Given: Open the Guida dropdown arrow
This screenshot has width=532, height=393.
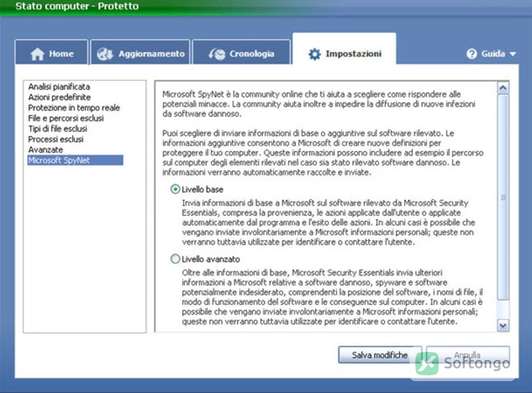Looking at the screenshot, I should (x=513, y=54).
